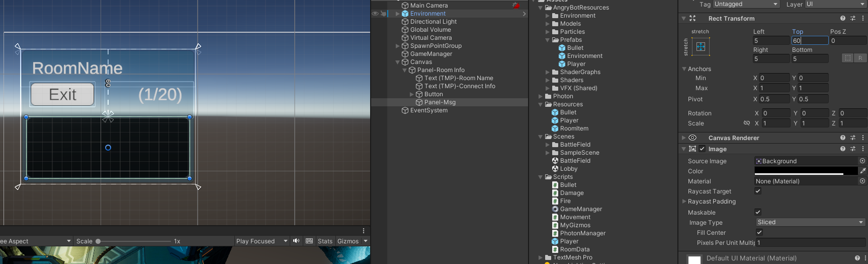Viewport: 868px width, 264px height.
Task: Open the anchor presets stretch box
Action: [701, 47]
